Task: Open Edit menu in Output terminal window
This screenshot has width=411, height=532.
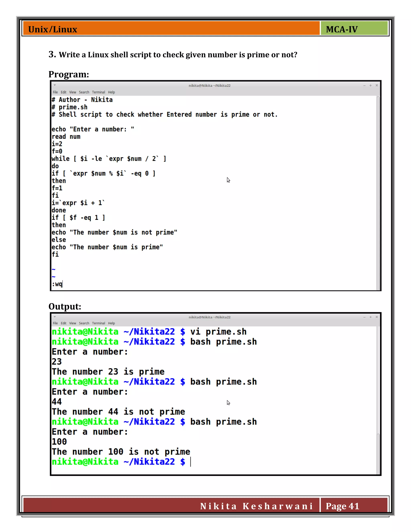Action: [x=64, y=323]
